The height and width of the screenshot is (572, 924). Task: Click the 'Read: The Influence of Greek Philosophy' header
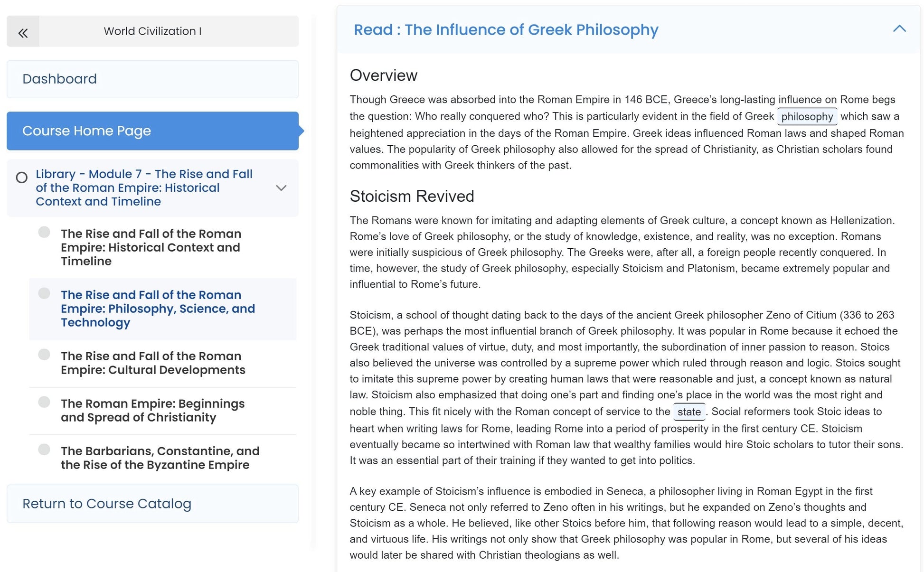coord(506,30)
